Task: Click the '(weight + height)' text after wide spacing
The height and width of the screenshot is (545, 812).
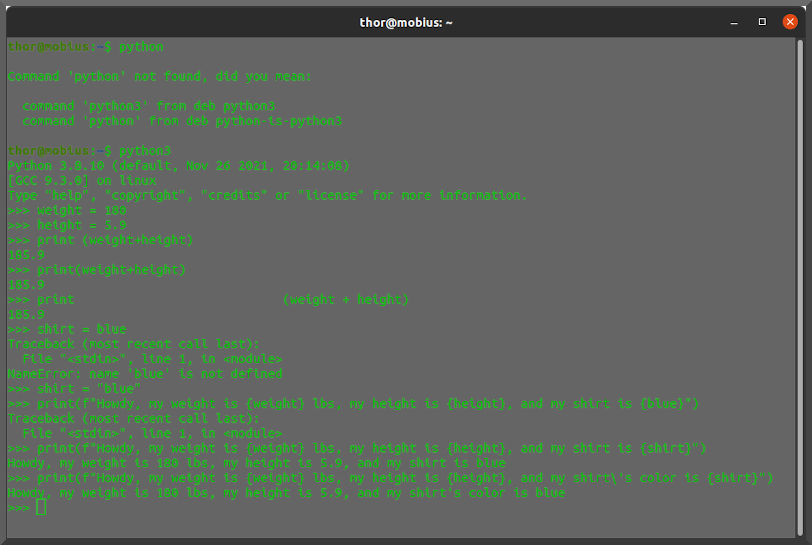Action: pyautogui.click(x=345, y=299)
